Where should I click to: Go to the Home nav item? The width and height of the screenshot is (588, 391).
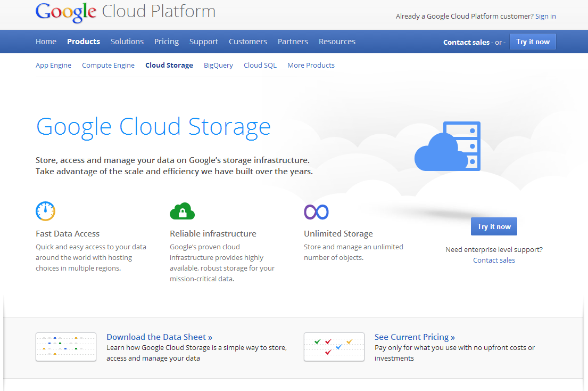[46, 42]
